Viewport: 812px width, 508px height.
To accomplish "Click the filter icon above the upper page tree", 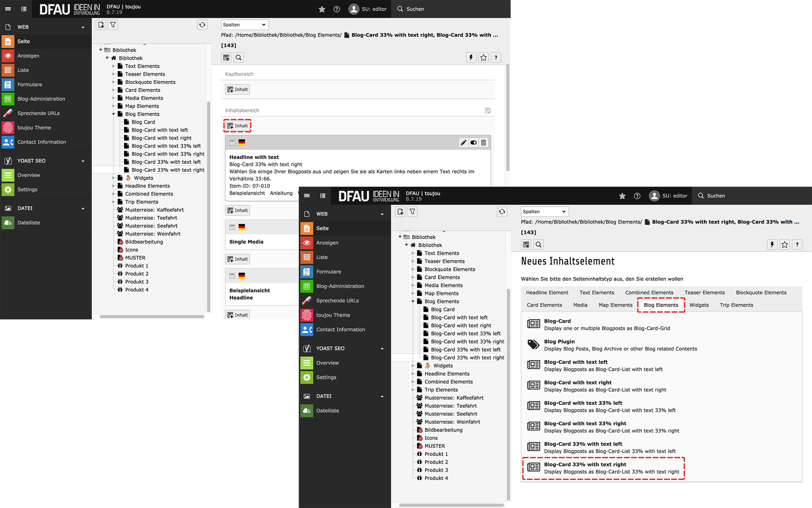I will [x=113, y=25].
